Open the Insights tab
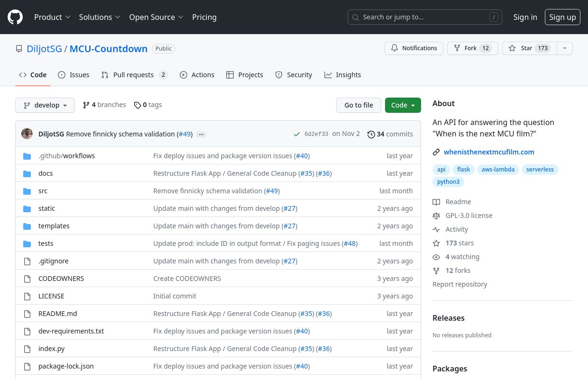The width and height of the screenshot is (588, 379). click(x=342, y=75)
